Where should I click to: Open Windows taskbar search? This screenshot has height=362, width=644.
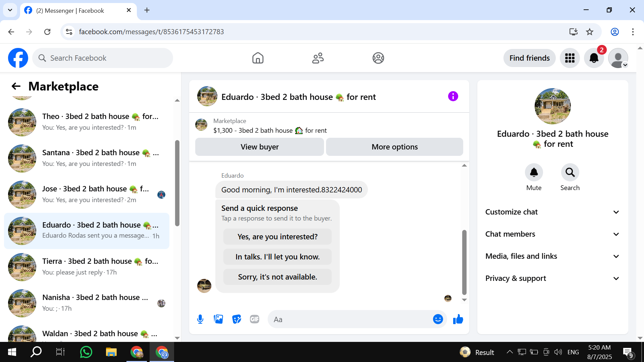click(36, 352)
